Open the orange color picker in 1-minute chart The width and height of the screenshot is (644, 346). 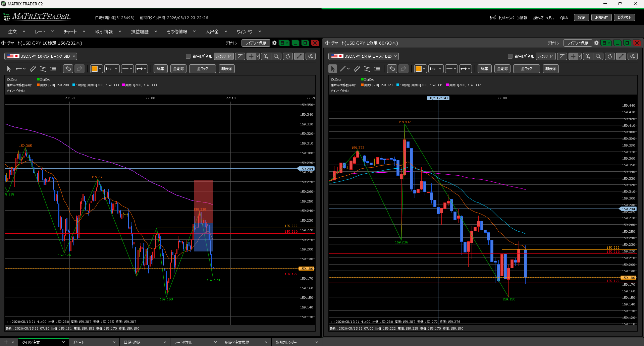tap(420, 69)
